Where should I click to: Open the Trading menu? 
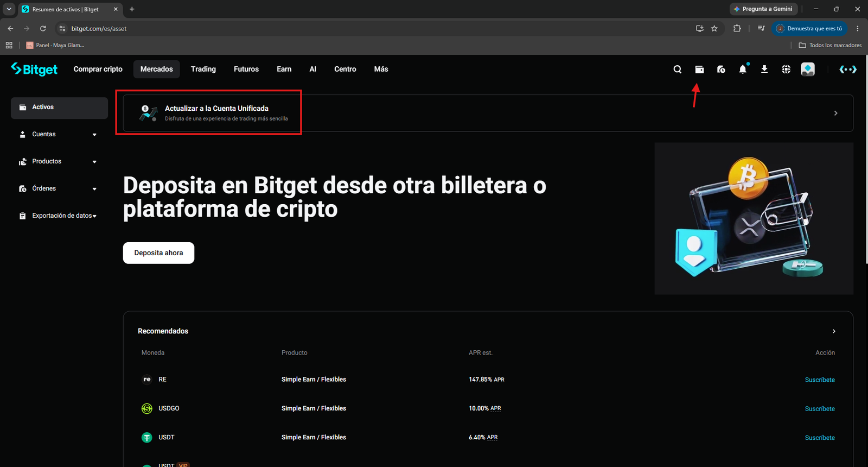(x=203, y=69)
